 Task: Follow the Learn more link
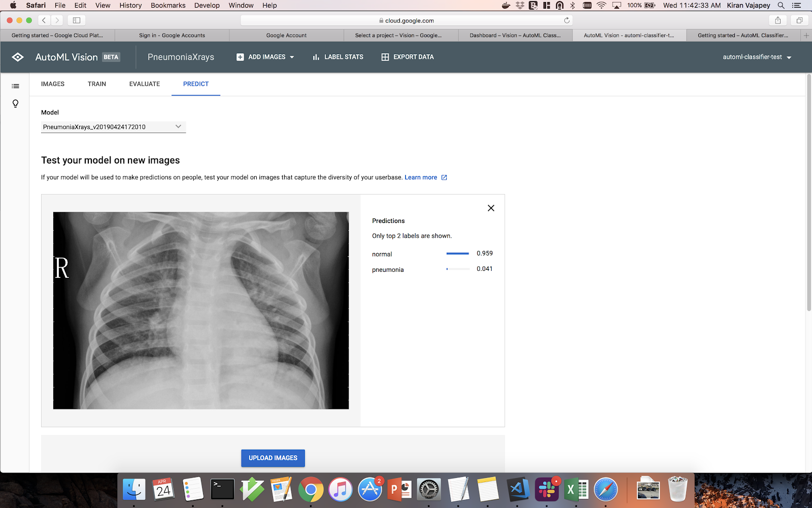pos(421,177)
